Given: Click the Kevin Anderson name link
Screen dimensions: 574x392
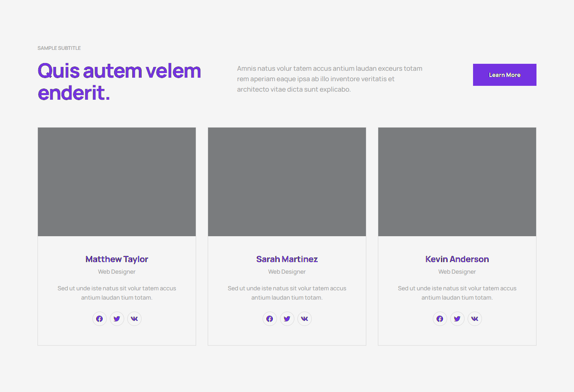Looking at the screenshot, I should coord(457,259).
